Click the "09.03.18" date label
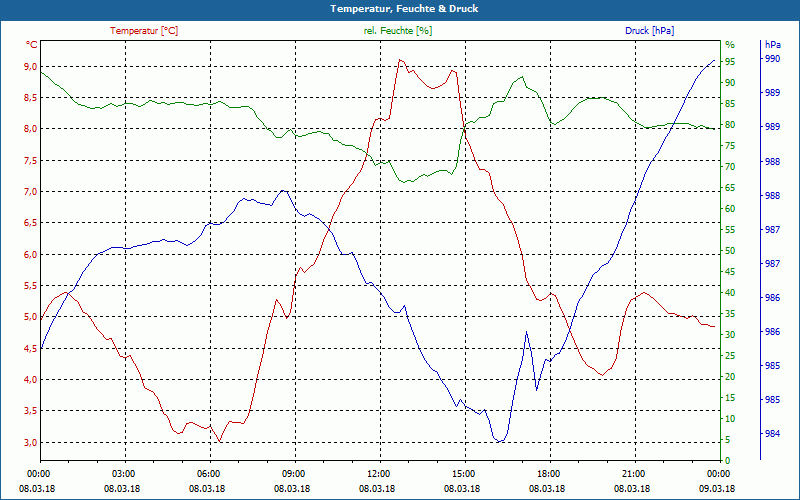This screenshot has height=500, width=800. pyautogui.click(x=717, y=489)
